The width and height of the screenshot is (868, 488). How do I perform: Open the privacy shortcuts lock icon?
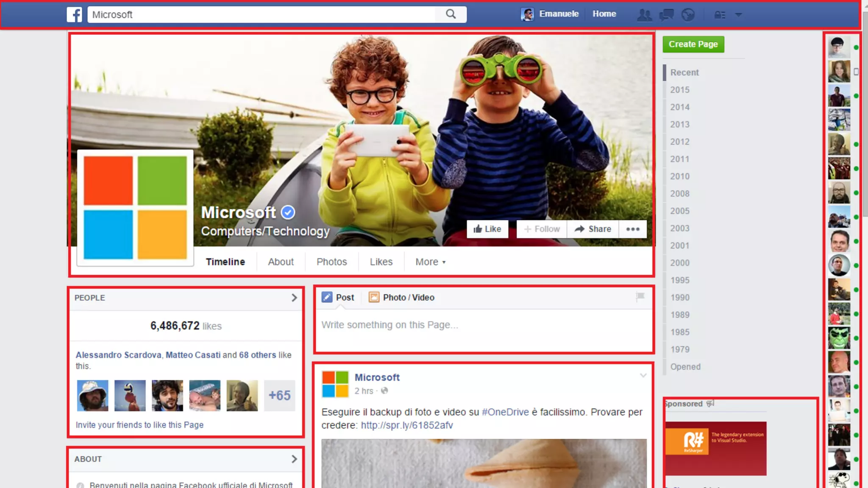tap(719, 15)
